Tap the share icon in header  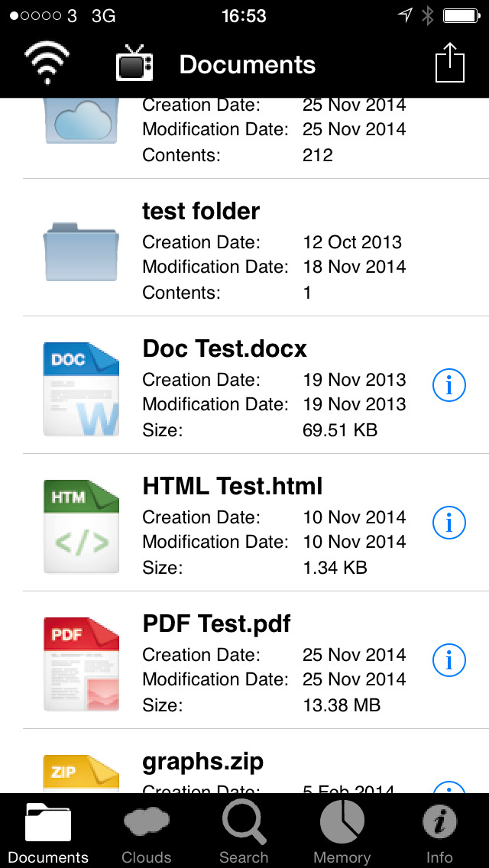pos(450,63)
